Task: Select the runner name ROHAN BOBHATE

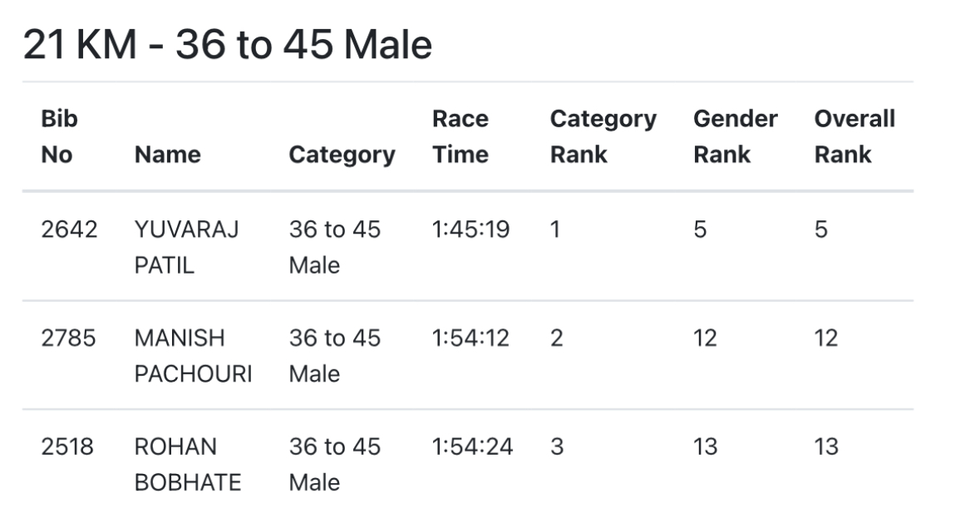Action: (x=187, y=465)
